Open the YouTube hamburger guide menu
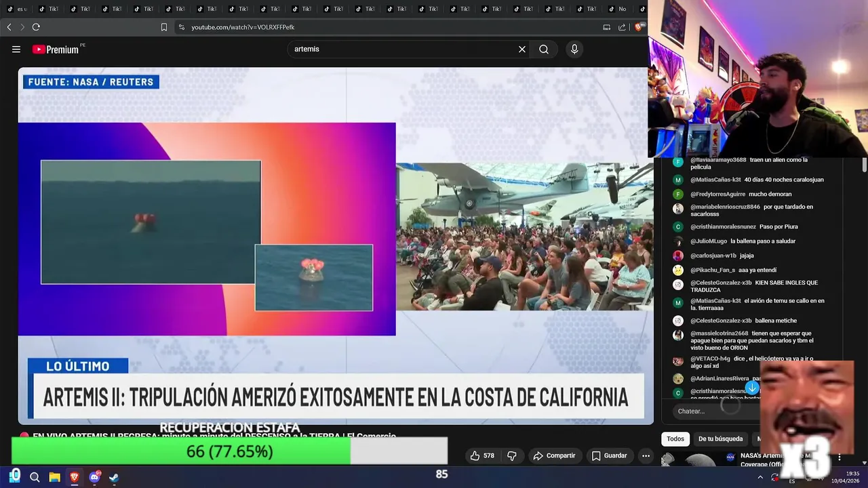 point(16,49)
